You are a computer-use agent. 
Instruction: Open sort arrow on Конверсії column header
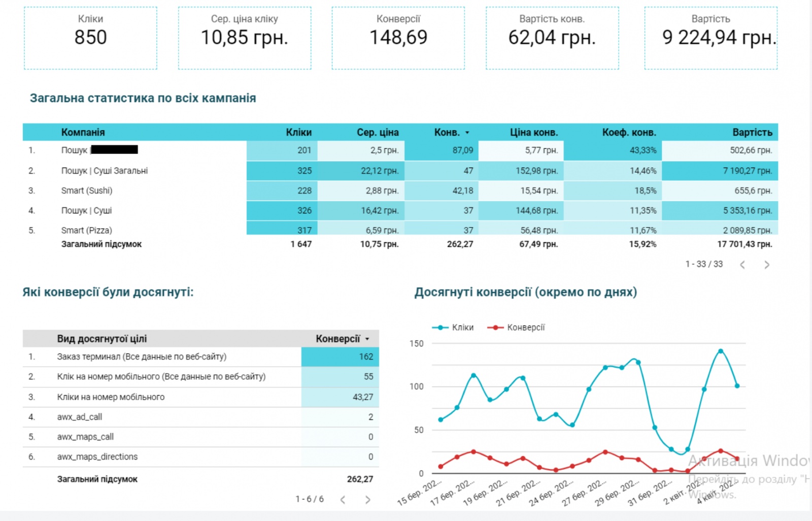click(x=367, y=339)
